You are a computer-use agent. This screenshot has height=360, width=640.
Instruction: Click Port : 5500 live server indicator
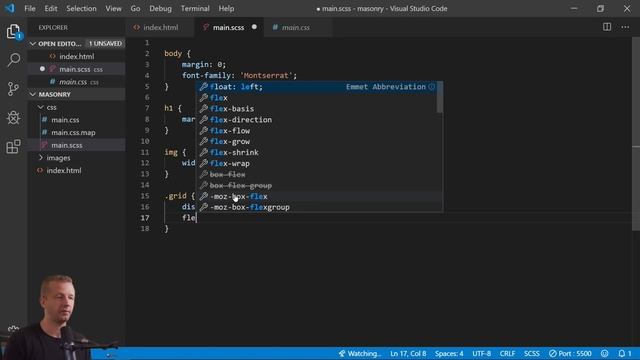click(570, 353)
